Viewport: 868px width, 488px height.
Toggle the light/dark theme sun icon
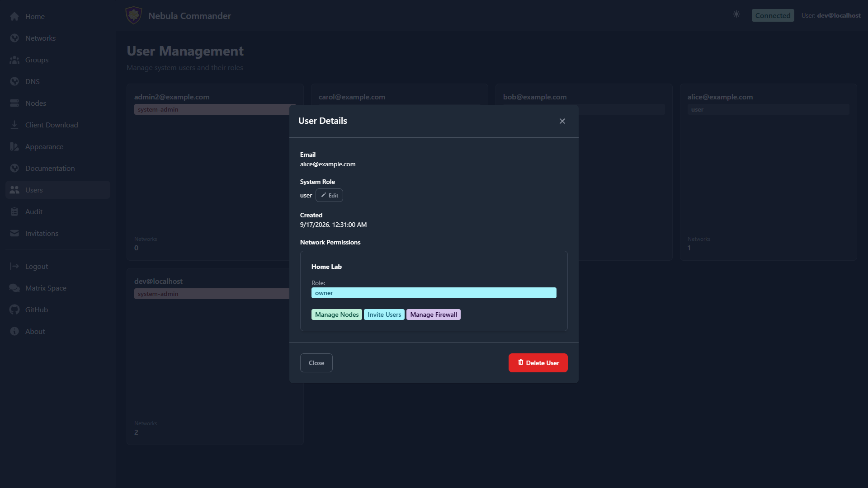(x=736, y=14)
